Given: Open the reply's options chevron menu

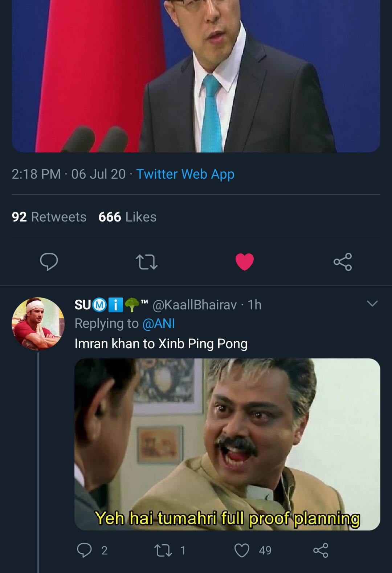Looking at the screenshot, I should 372,304.
